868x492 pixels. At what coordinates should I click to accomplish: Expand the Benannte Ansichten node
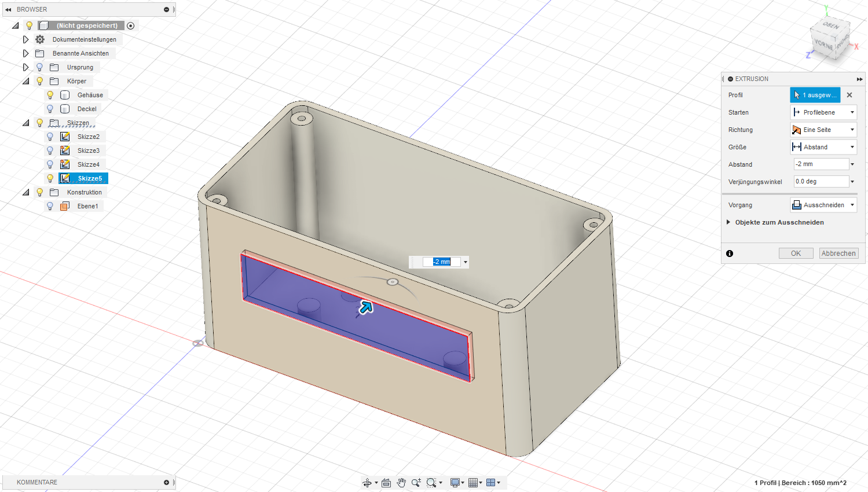25,53
